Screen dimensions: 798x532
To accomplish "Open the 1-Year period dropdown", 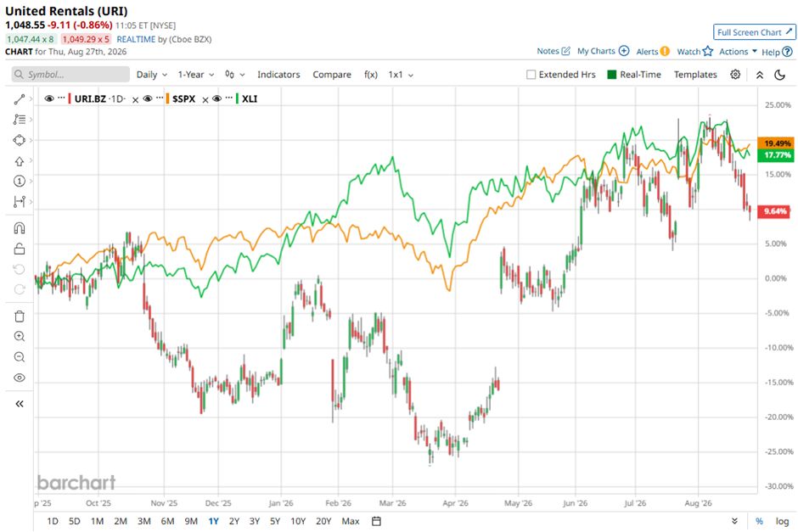I will (196, 75).
